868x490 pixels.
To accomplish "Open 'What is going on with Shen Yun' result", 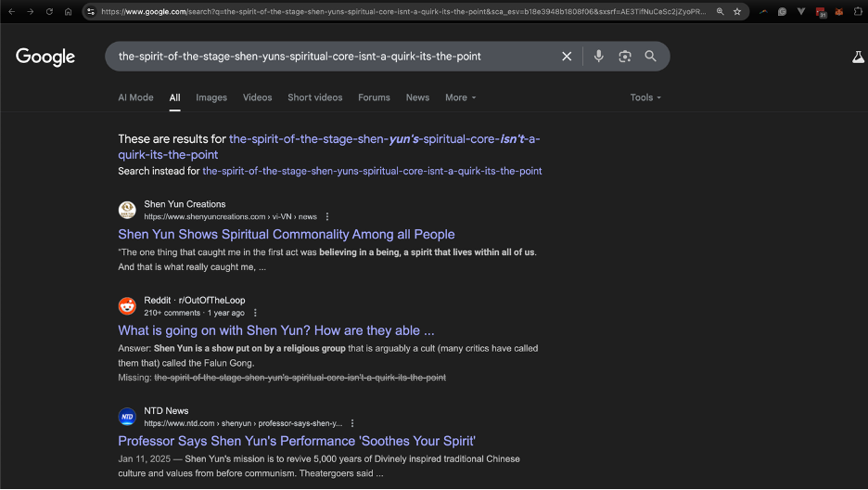I will point(276,330).
